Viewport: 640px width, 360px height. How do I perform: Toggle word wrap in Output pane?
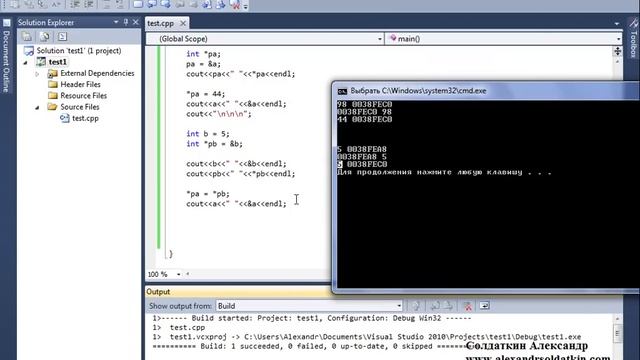[x=484, y=306]
